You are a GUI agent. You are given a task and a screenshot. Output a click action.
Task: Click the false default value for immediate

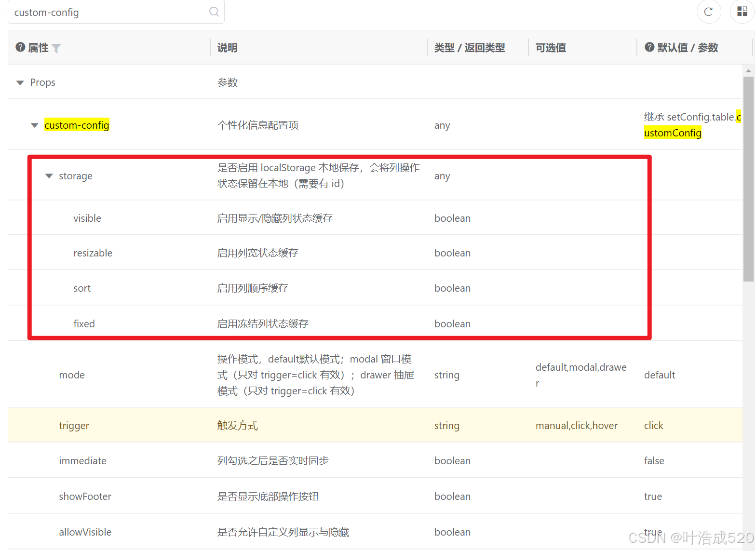(654, 461)
